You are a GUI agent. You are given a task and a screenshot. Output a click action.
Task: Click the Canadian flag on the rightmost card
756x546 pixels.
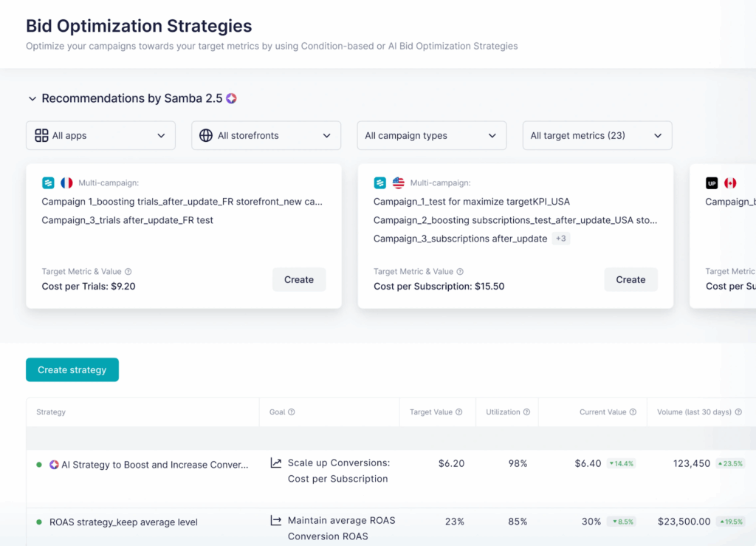(729, 182)
